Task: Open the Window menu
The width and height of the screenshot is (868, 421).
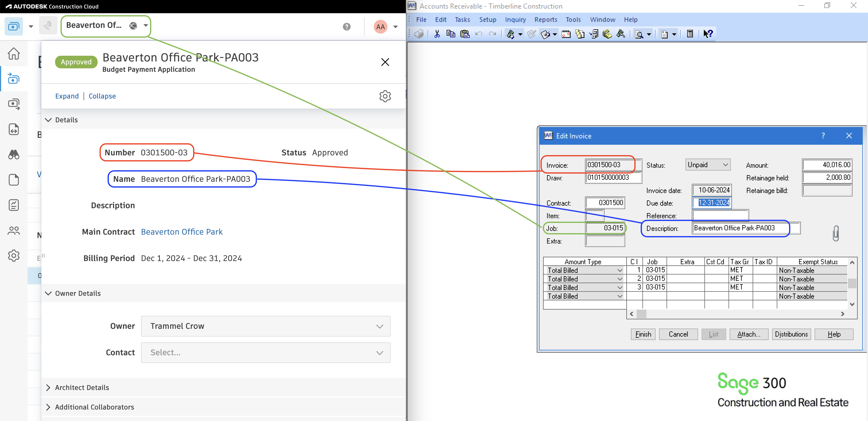Action: (602, 20)
